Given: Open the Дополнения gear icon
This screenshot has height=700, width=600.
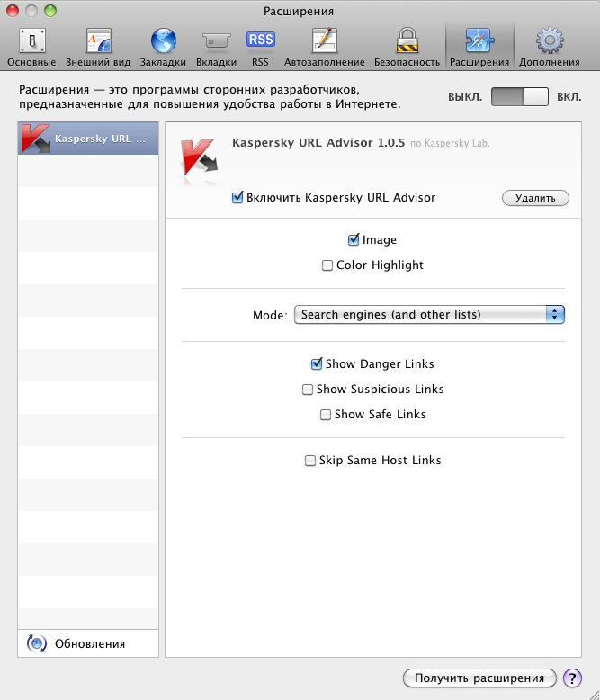Looking at the screenshot, I should pyautogui.click(x=550, y=40).
